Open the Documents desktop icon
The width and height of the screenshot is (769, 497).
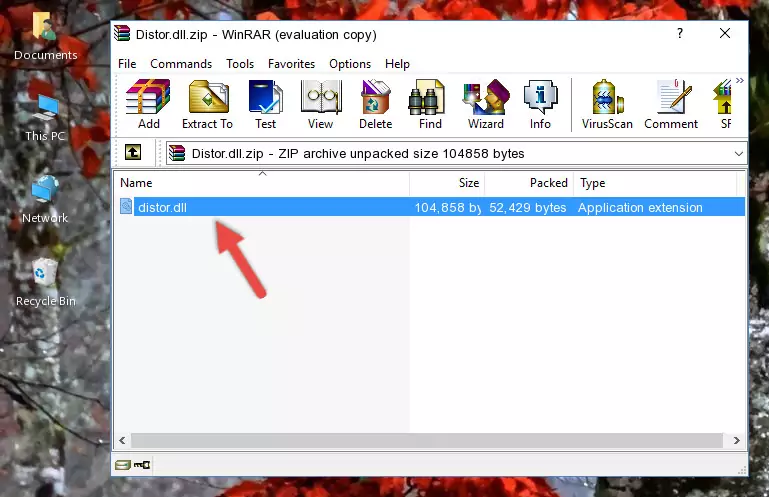pyautogui.click(x=45, y=36)
